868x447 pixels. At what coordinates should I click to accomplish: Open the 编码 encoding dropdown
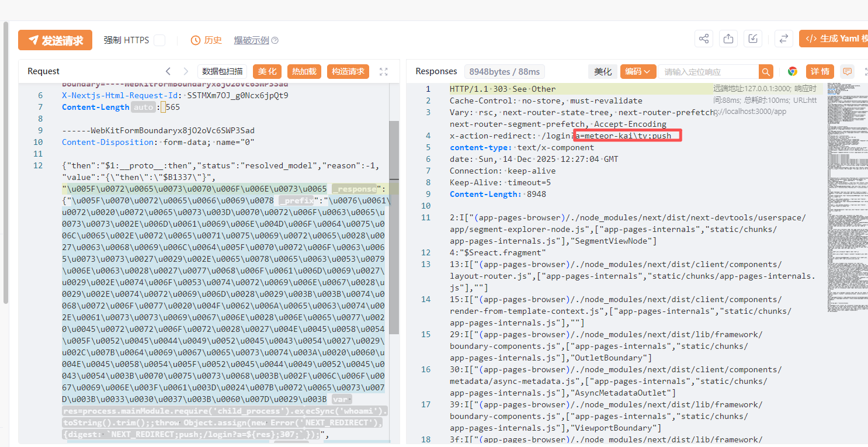tap(638, 71)
